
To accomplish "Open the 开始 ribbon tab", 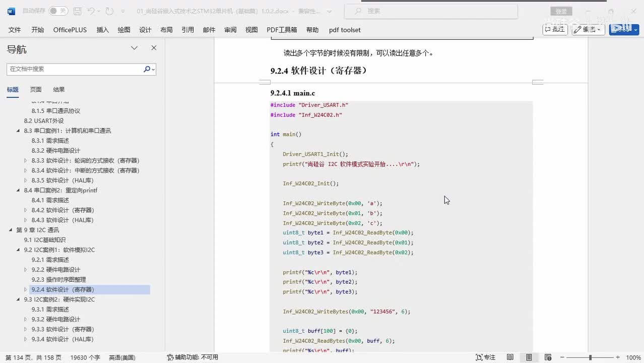I will pyautogui.click(x=38, y=30).
